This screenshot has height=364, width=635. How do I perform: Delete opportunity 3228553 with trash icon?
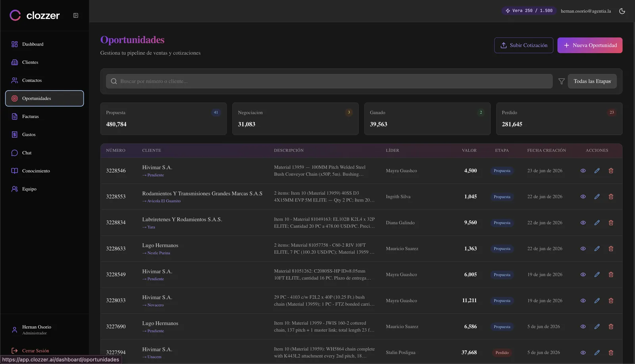tap(611, 196)
